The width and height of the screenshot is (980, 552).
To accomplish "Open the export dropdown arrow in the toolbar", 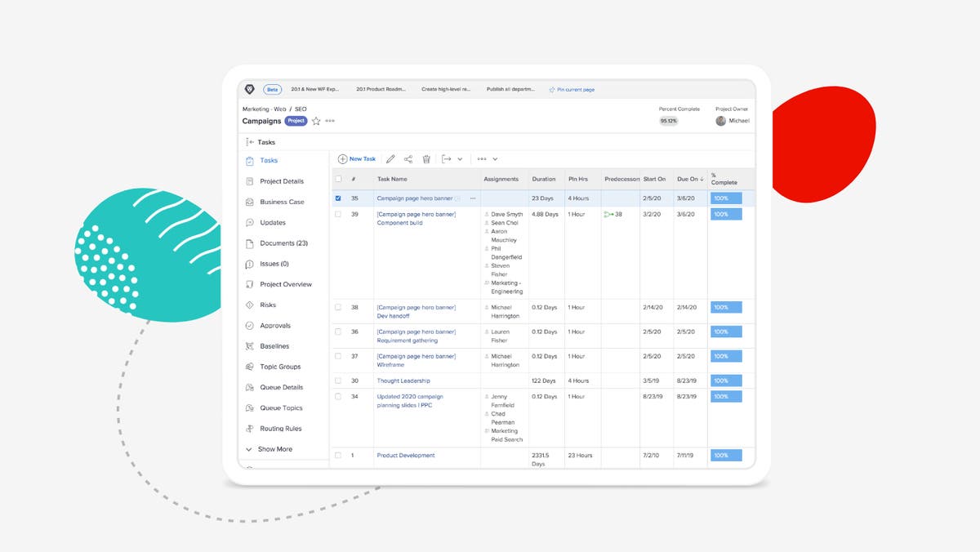I will pyautogui.click(x=461, y=158).
